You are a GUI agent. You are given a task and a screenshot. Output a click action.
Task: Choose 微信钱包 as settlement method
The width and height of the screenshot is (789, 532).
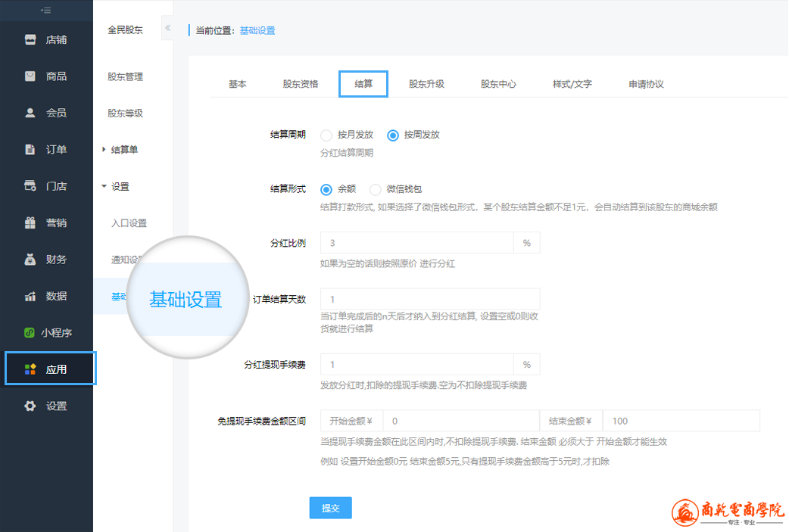click(x=376, y=189)
